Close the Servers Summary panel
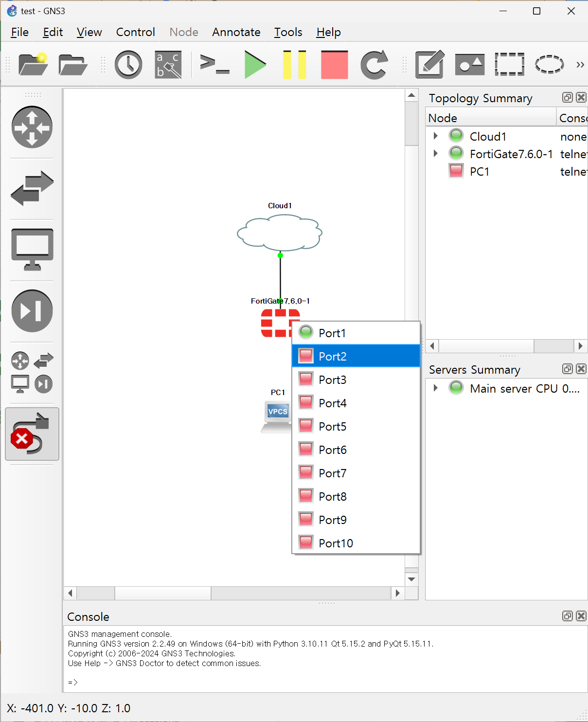Viewport: 588px width, 722px height. (581, 369)
